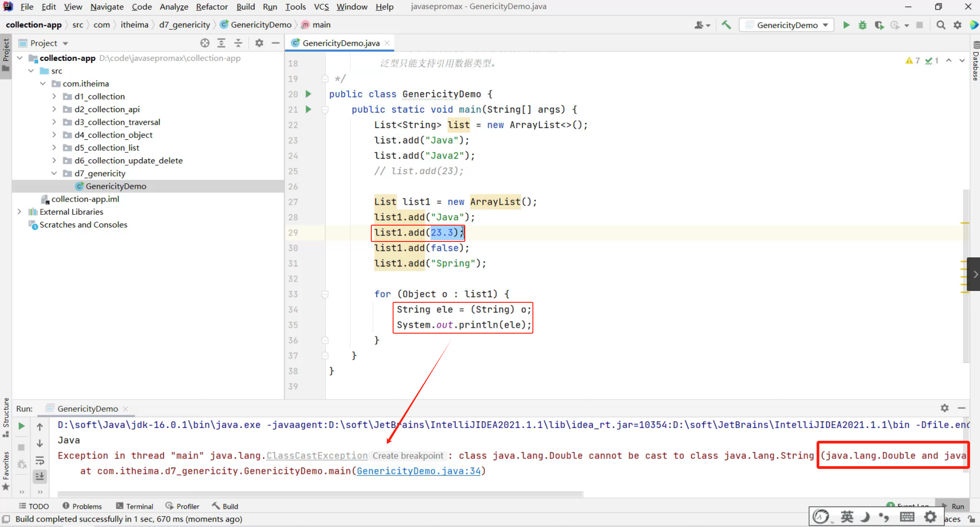
Task: Toggle soft-wrap in Run console
Action: [x=40, y=461]
